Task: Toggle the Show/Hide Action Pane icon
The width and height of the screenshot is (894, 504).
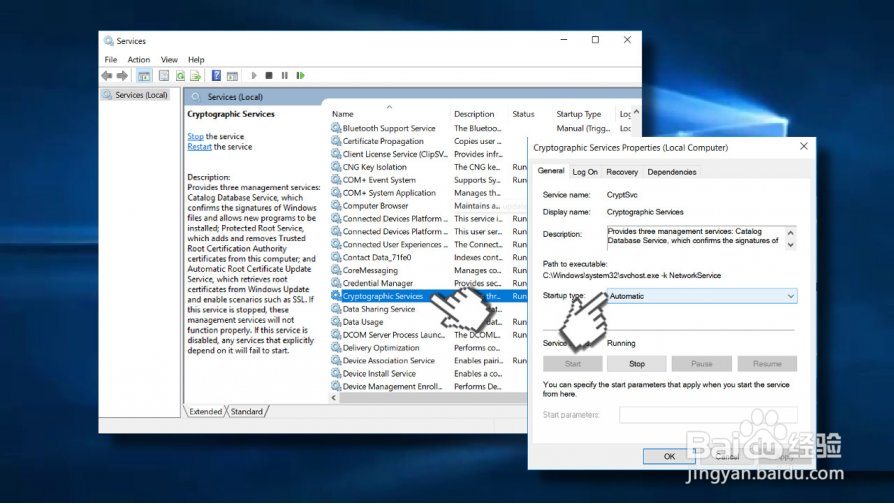Action: pyautogui.click(x=232, y=75)
